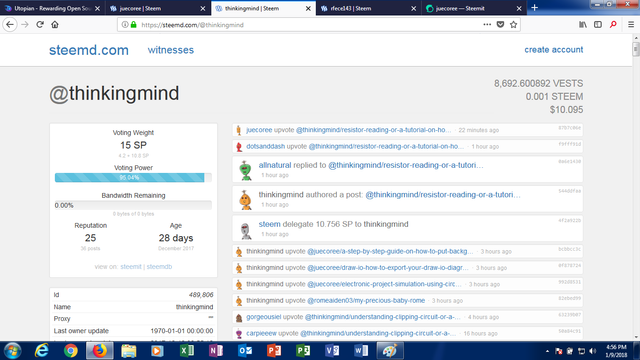Screen dimensions: 640x360
Task: Close the juecoree | Steem tab
Action: click(x=203, y=8)
